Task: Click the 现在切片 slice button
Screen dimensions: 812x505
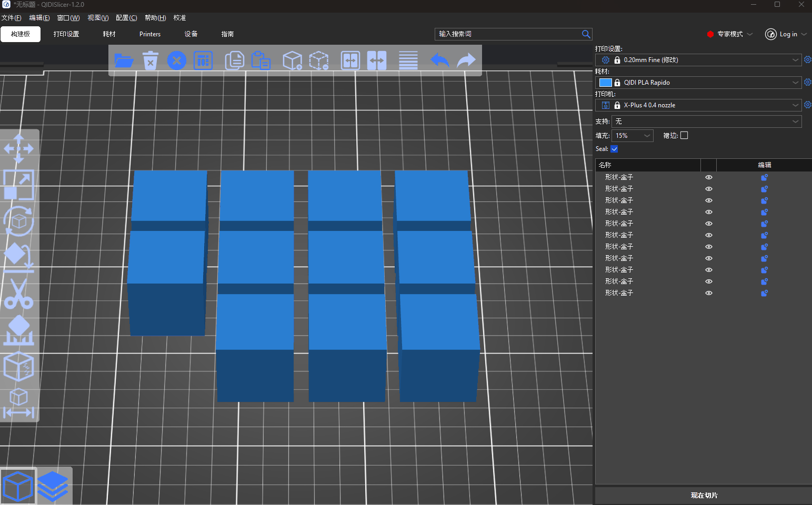Action: pyautogui.click(x=704, y=496)
